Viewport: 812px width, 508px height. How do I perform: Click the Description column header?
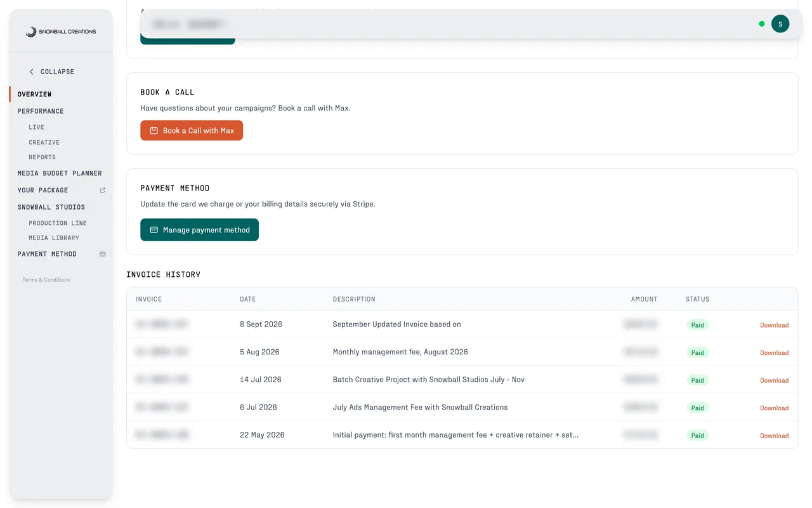click(x=354, y=299)
